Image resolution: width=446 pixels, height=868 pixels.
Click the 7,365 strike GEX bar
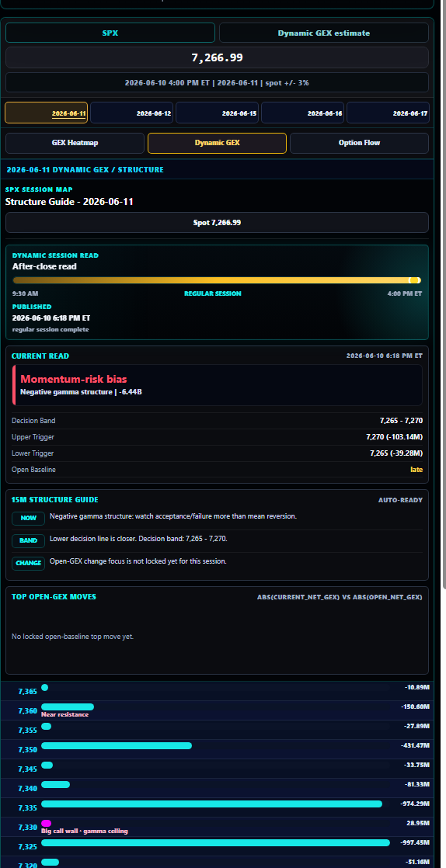click(x=45, y=688)
